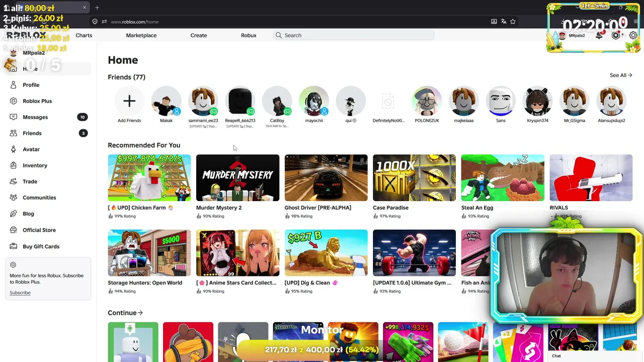The width and height of the screenshot is (644, 362).
Task: Open the Marketplace tab
Action: click(x=141, y=35)
